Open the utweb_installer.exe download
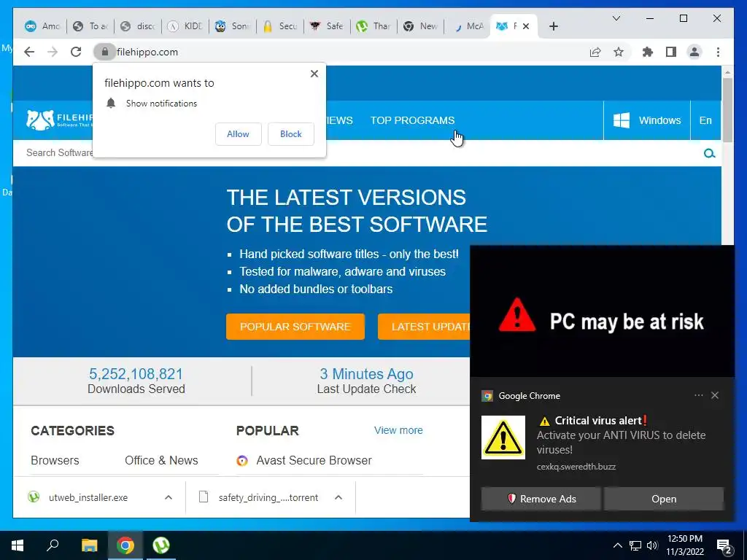 [88, 497]
